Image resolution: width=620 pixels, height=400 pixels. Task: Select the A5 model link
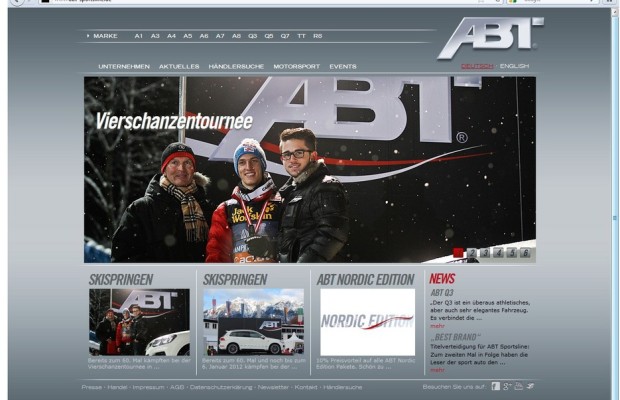click(188, 36)
